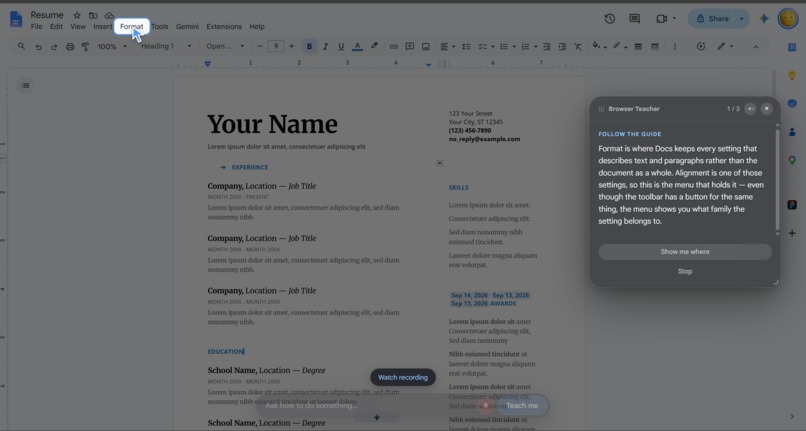
Task: Toggle bold formatting
Action: coord(309,46)
